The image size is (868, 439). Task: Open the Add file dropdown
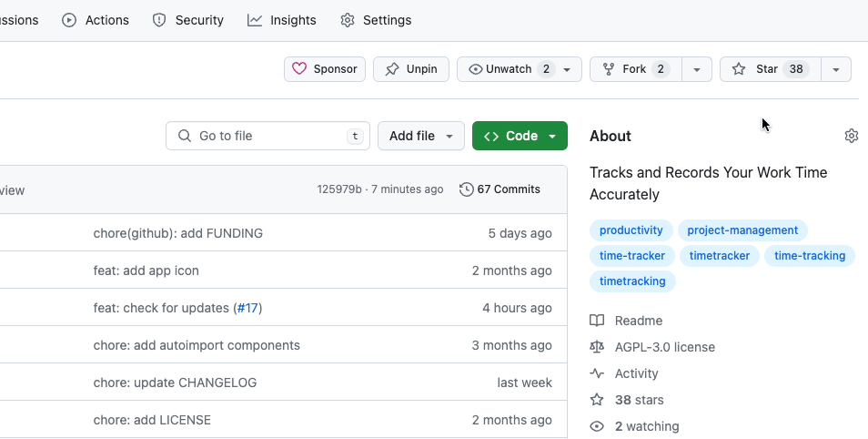[420, 136]
